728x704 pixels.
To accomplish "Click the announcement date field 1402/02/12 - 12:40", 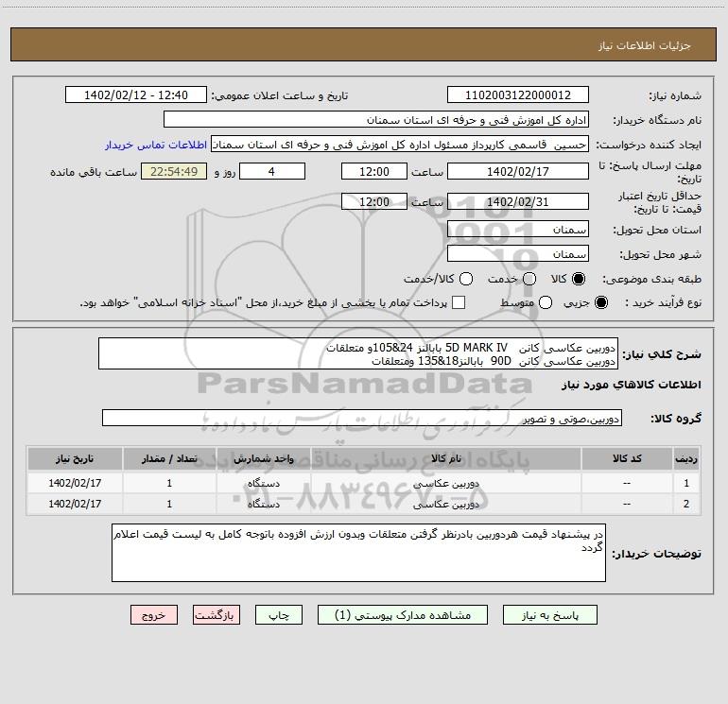I will click(136, 94).
